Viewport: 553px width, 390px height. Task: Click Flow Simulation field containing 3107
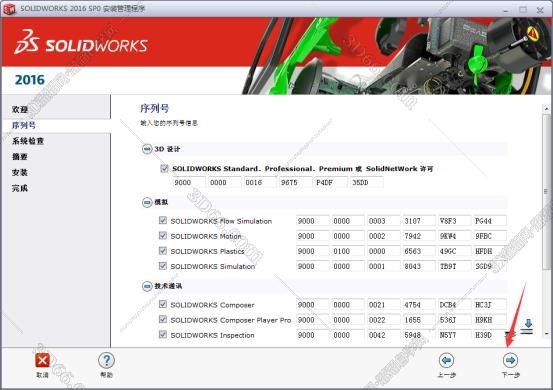419,221
